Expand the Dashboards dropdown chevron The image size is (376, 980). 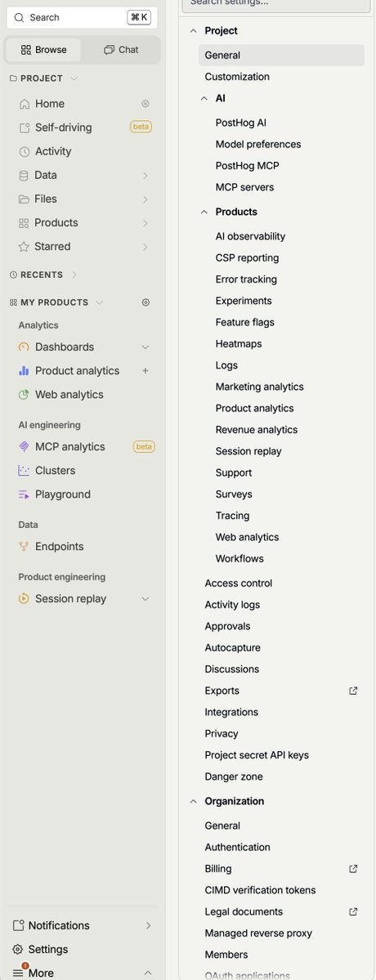point(145,347)
